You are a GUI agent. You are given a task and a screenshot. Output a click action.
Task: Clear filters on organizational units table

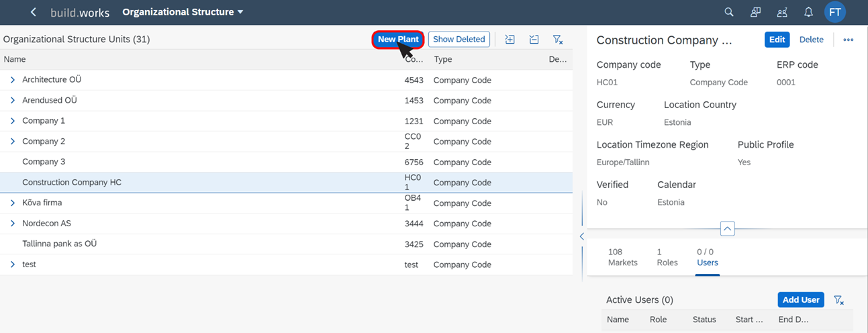[x=557, y=40]
